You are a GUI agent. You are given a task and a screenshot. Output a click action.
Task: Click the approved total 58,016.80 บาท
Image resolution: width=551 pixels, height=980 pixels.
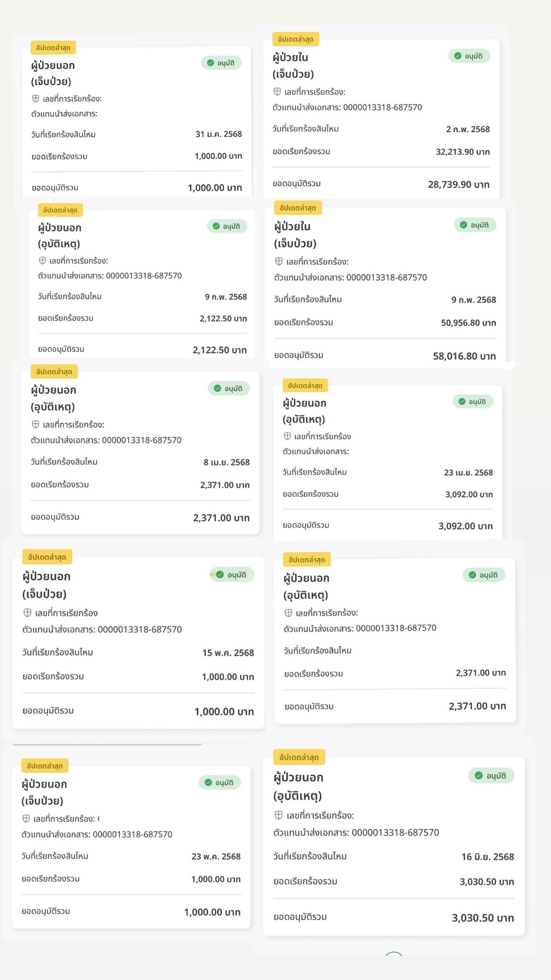[464, 356]
